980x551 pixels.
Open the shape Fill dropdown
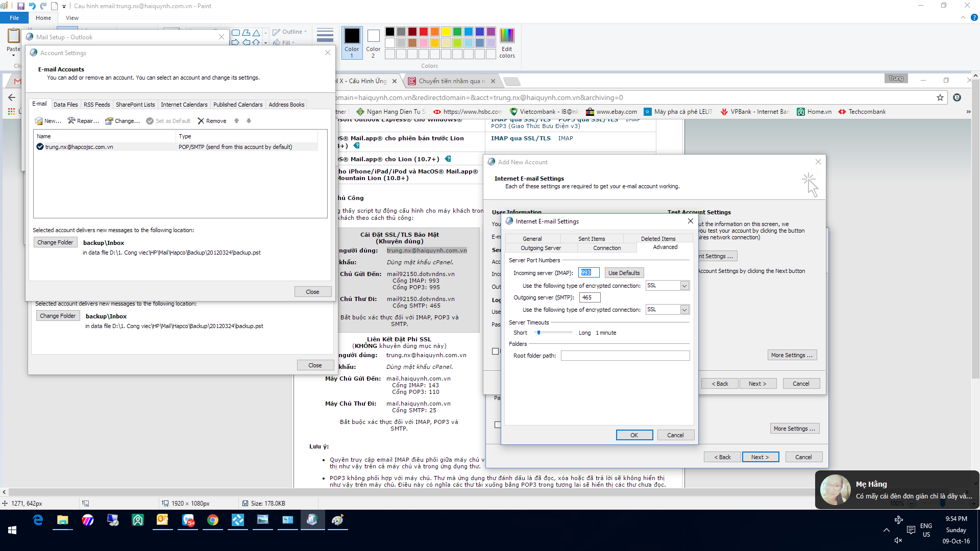(x=284, y=43)
